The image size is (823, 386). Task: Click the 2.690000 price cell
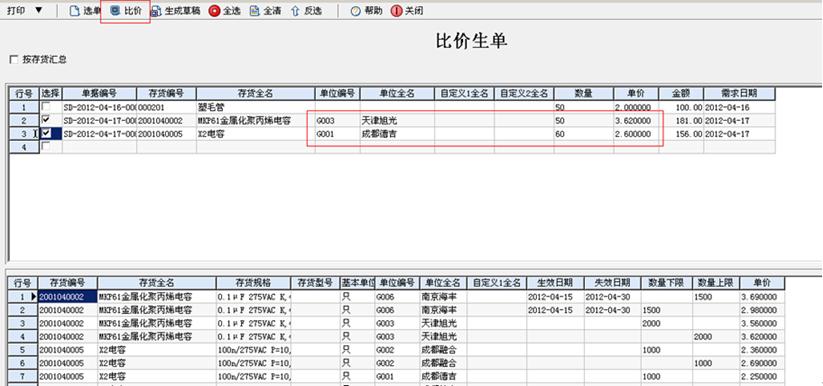(x=762, y=363)
